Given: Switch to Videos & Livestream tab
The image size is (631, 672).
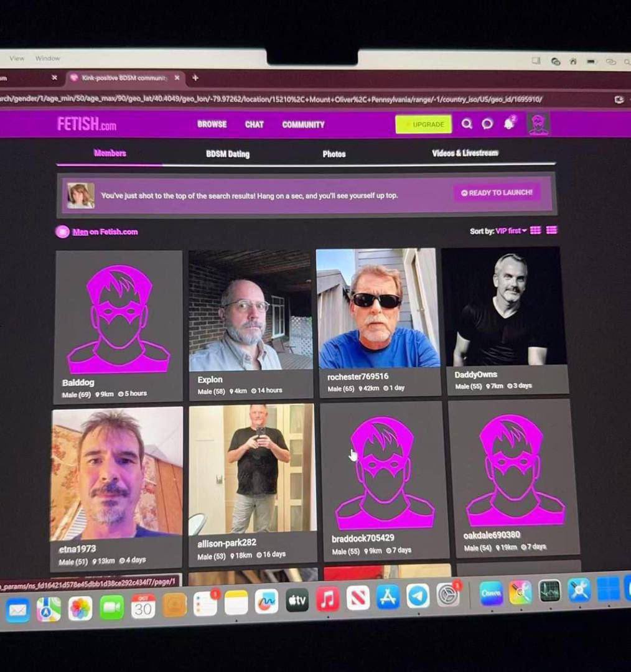Looking at the screenshot, I should 465,153.
